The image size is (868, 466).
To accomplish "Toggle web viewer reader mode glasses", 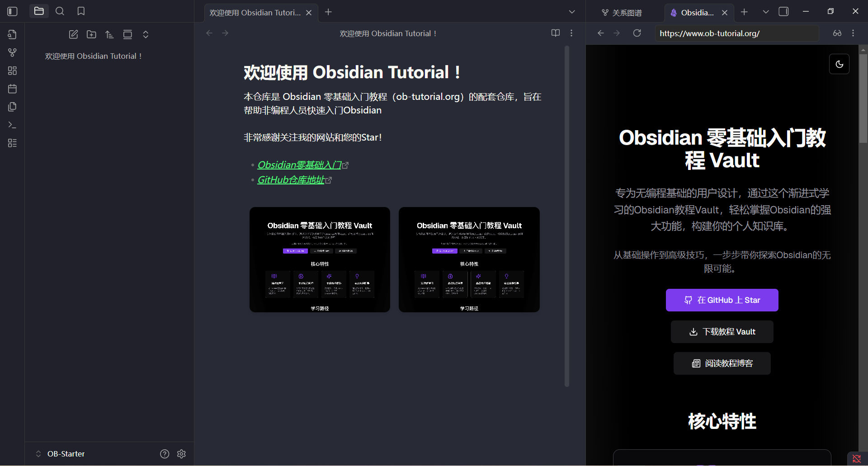I will pyautogui.click(x=837, y=33).
